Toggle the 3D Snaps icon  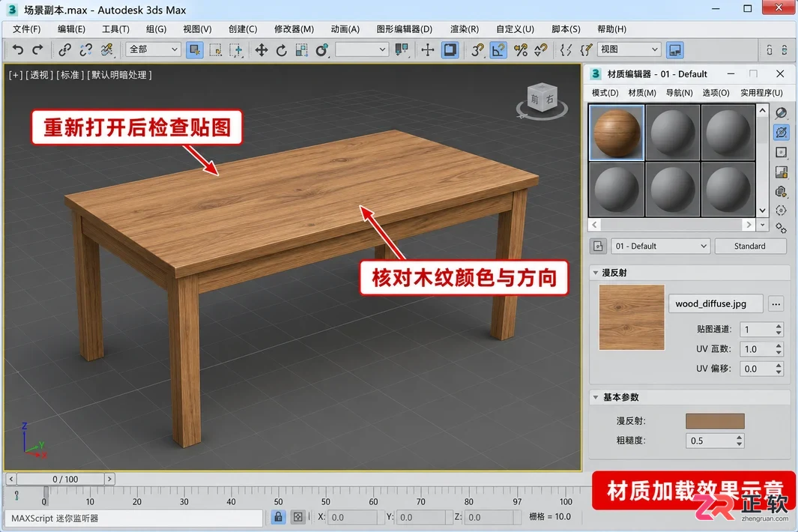477,50
